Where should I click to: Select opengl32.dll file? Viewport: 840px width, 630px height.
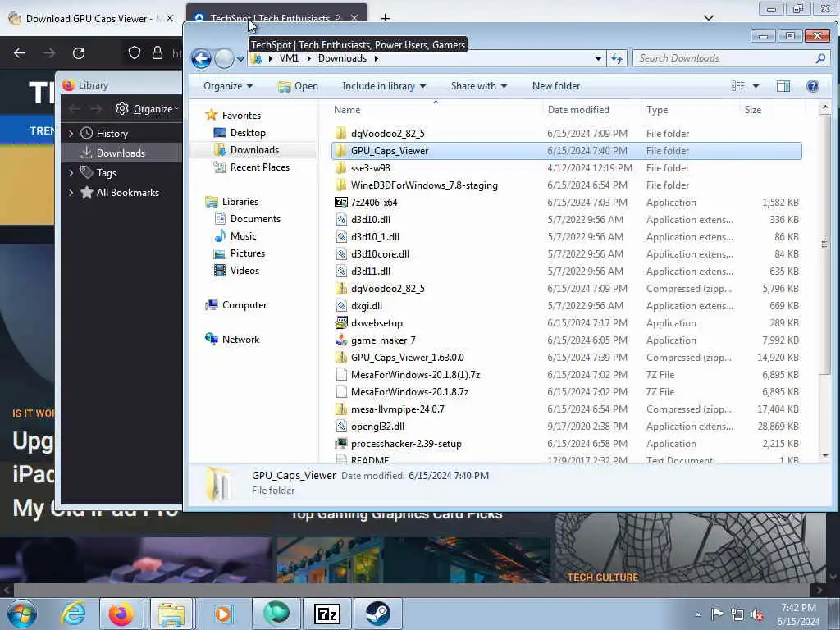pyautogui.click(x=377, y=427)
